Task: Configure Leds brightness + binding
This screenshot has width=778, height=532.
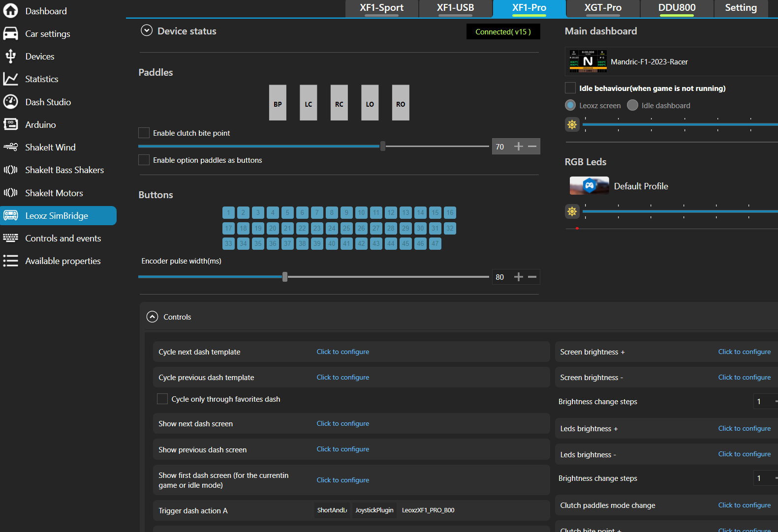Action: click(x=745, y=428)
